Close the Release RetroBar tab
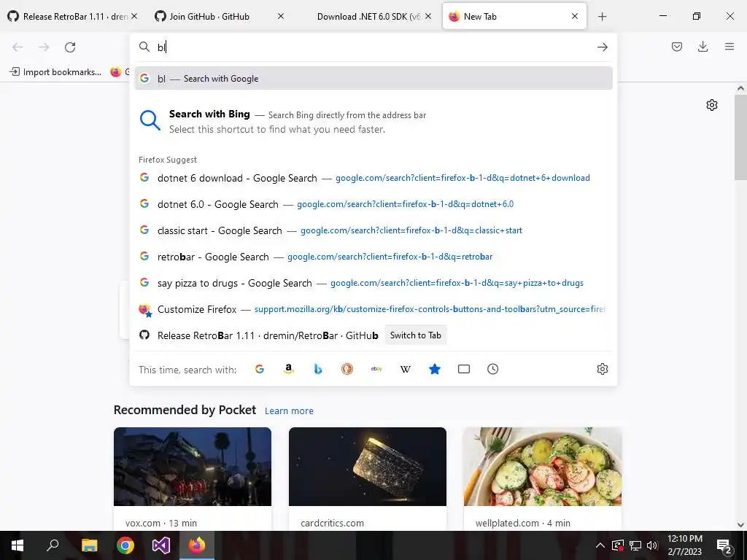Screen dimensions: 747x560 pos(134,16)
